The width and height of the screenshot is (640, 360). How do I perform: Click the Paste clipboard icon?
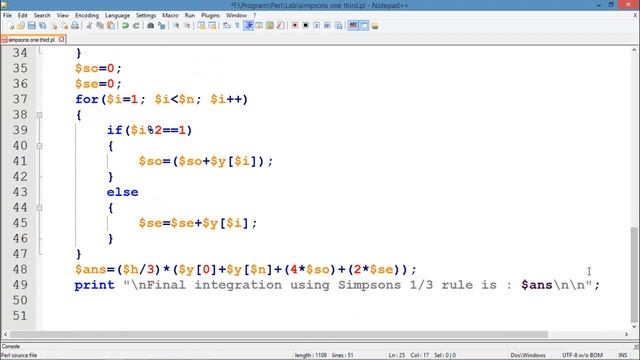(x=111, y=26)
